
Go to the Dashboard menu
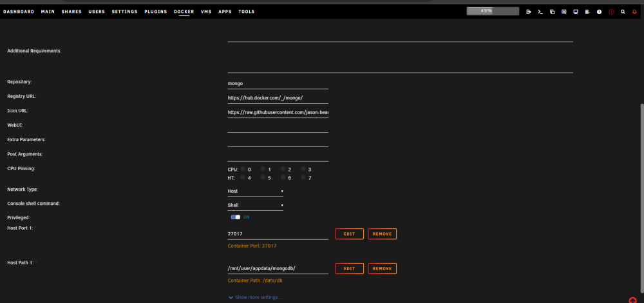coord(19,12)
